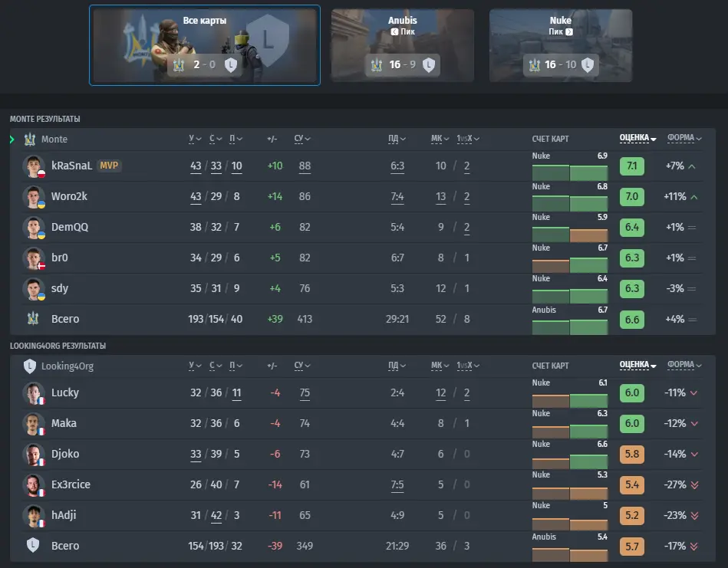This screenshot has width=728, height=568.
Task: Open Lucky's player profile link
Action: pos(65,392)
